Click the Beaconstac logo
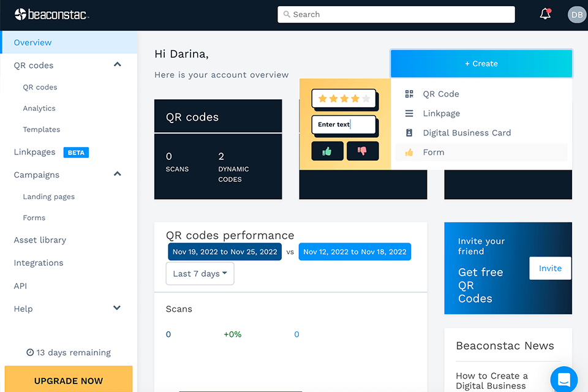588x392 pixels. tap(51, 14)
